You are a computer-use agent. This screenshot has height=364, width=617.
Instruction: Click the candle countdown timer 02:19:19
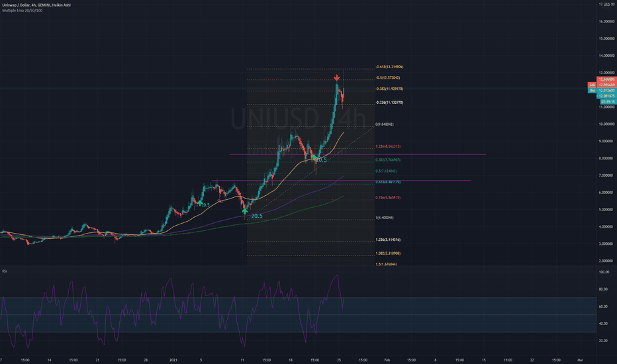tap(608, 101)
